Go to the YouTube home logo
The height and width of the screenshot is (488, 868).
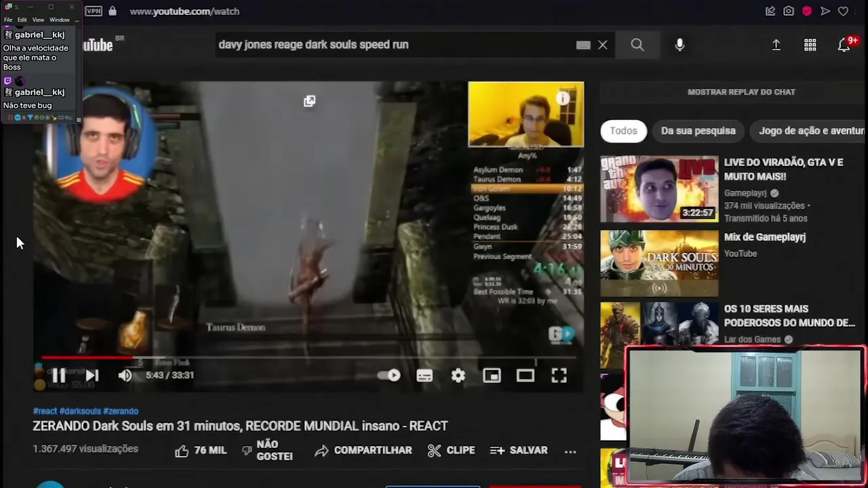point(98,45)
